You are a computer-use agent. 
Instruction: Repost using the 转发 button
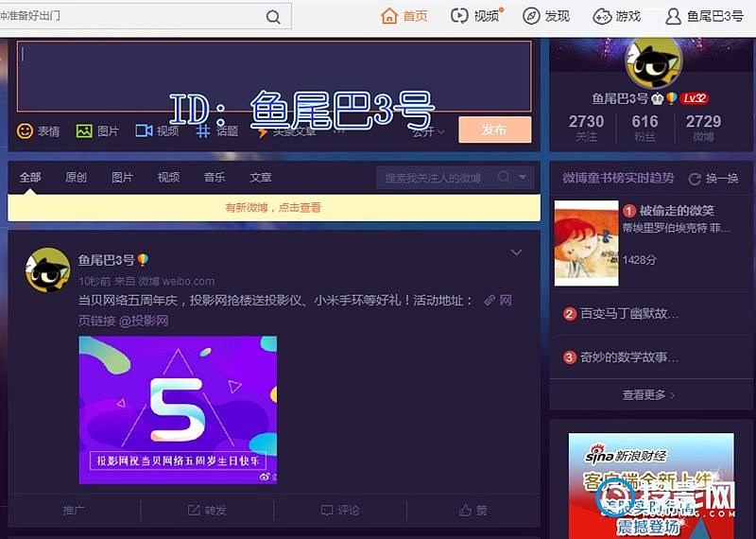coord(207,510)
